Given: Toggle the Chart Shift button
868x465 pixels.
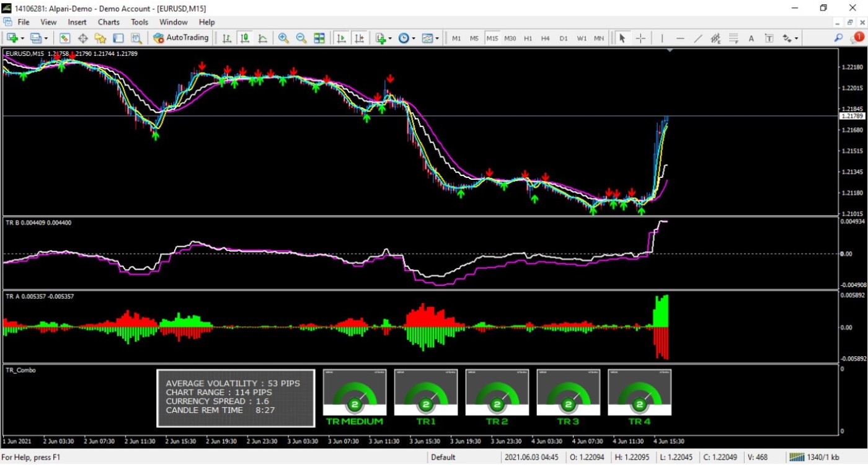Looking at the screenshot, I should [x=359, y=38].
